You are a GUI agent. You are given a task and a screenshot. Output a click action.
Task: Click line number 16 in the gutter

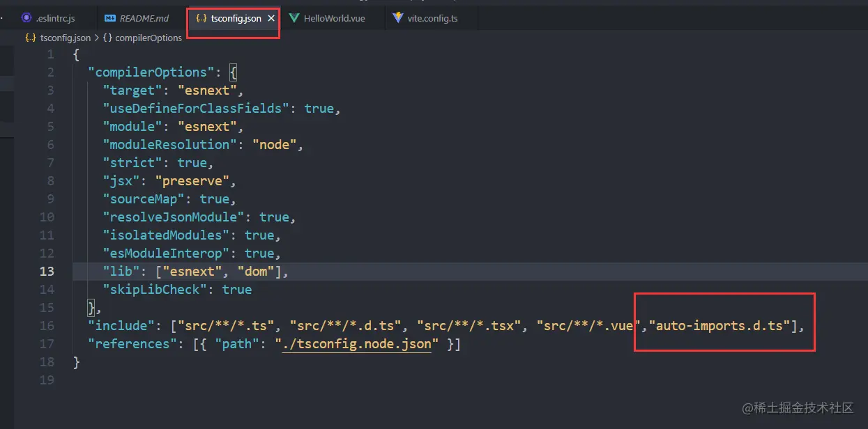[47, 325]
